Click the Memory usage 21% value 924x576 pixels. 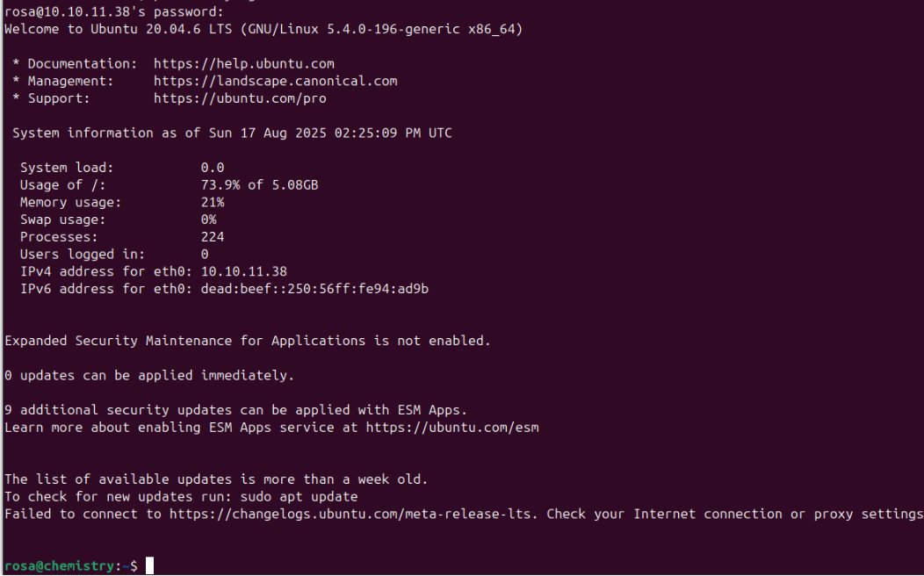213,202
